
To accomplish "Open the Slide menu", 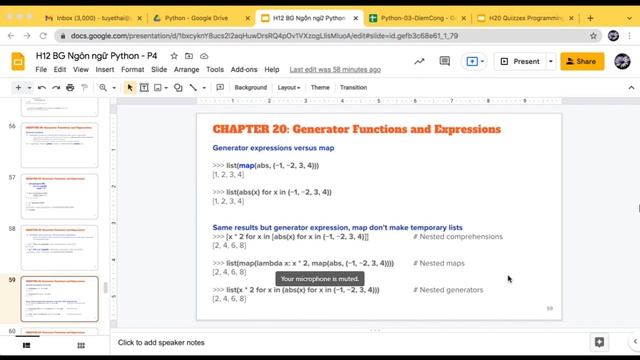I will [x=159, y=69].
